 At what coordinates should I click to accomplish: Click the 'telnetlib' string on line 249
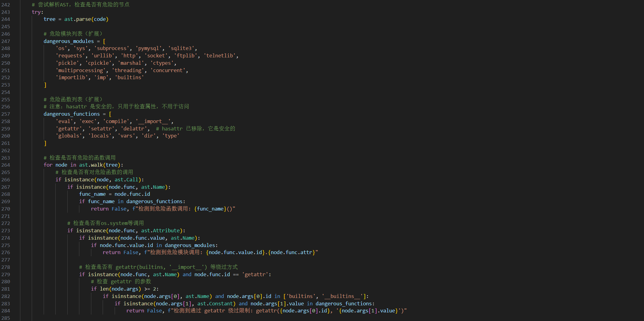[x=220, y=56]
